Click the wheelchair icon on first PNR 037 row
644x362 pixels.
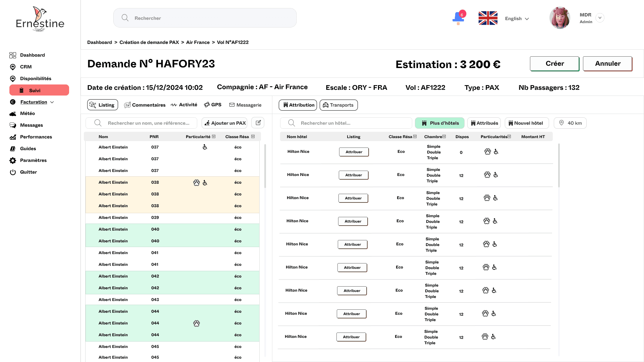[x=205, y=147]
